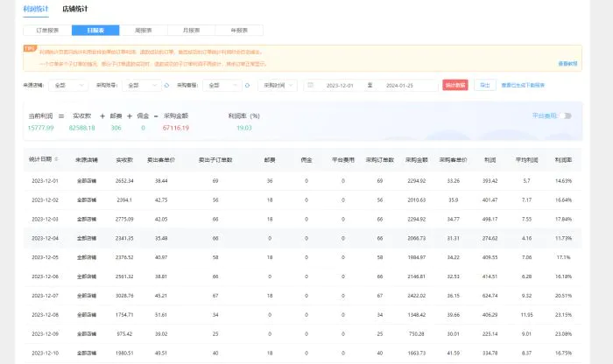Click the red 统计数据 button

tap(455, 85)
